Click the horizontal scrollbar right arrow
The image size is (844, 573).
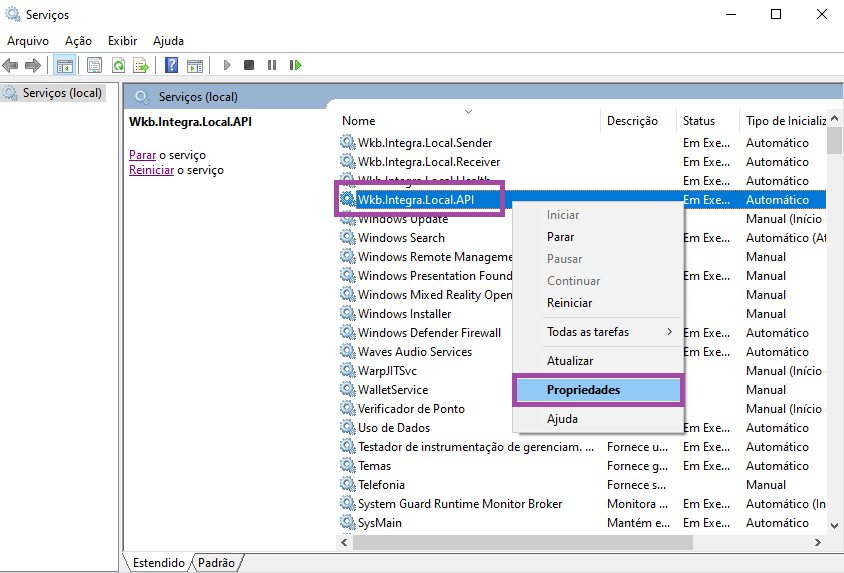(818, 542)
